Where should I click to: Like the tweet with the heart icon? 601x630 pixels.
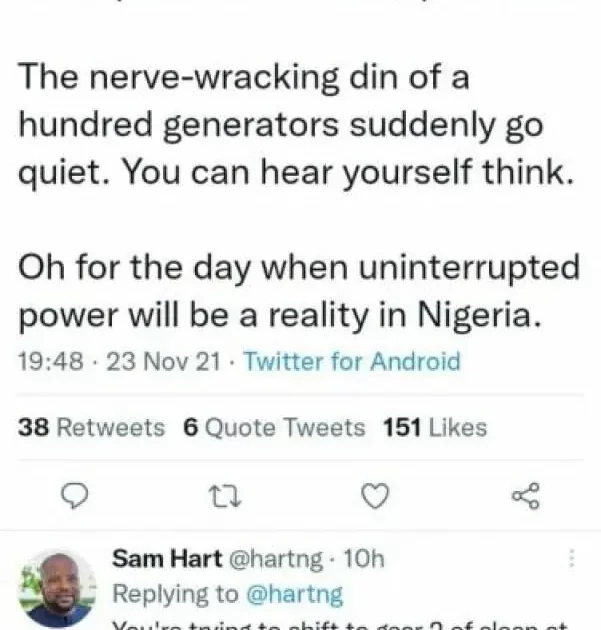[373, 495]
